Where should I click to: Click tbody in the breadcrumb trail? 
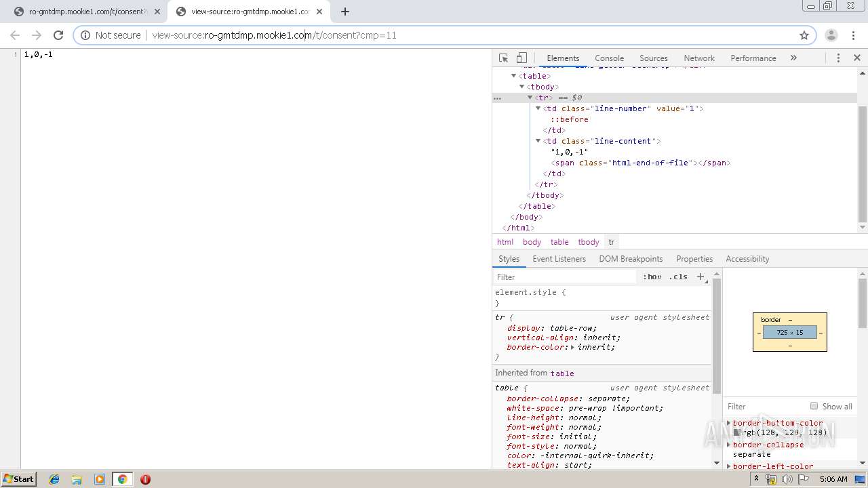[589, 242]
